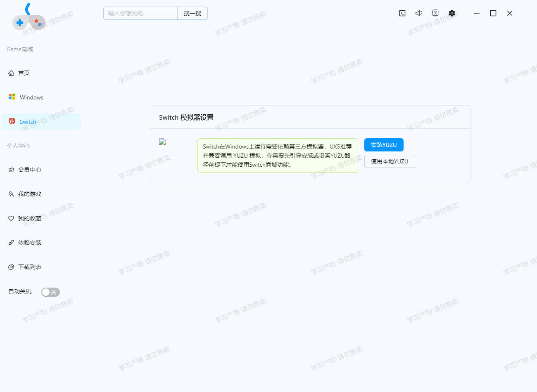Viewport: 537px width, 392px height.
Task: Click the Windows logo in the sidebar
Action: pos(12,97)
